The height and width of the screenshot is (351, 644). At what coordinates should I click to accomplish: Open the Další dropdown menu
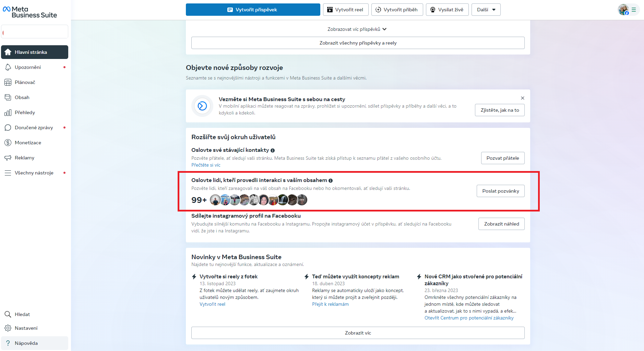click(x=486, y=10)
